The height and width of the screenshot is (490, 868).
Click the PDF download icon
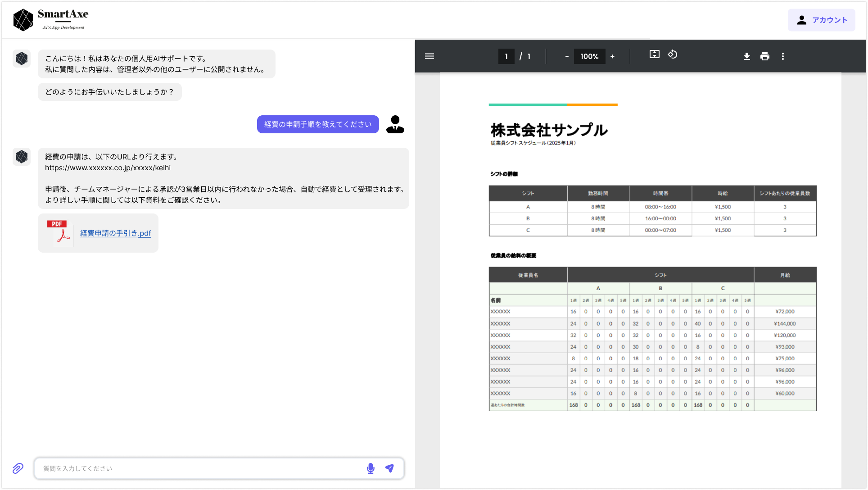pyautogui.click(x=746, y=56)
